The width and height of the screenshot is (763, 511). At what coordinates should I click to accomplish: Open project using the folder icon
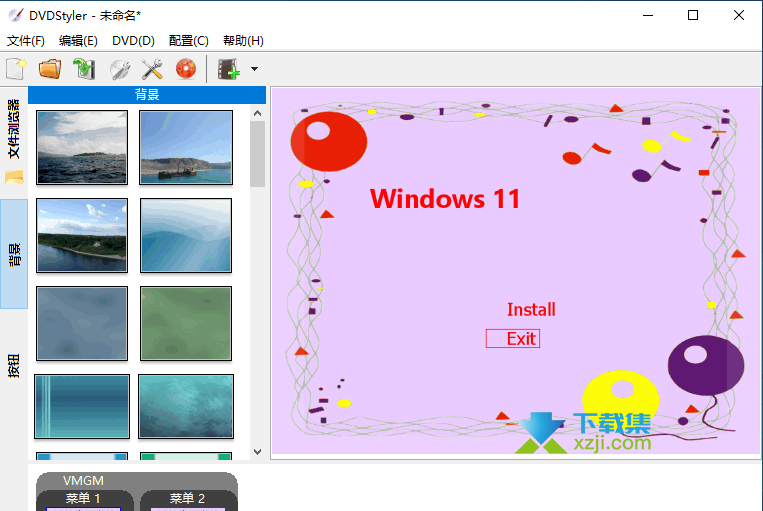(x=50, y=69)
